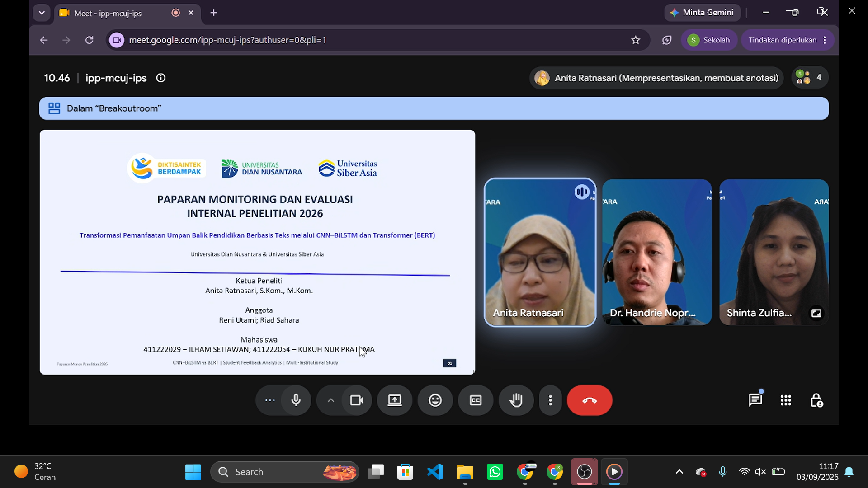
Task: Open participants list showing 4 people
Action: 810,78
